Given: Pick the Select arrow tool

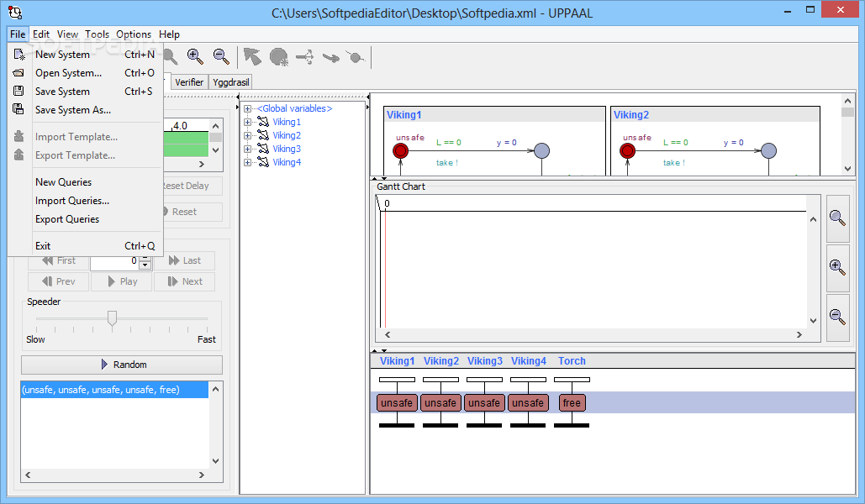Looking at the screenshot, I should pyautogui.click(x=252, y=57).
